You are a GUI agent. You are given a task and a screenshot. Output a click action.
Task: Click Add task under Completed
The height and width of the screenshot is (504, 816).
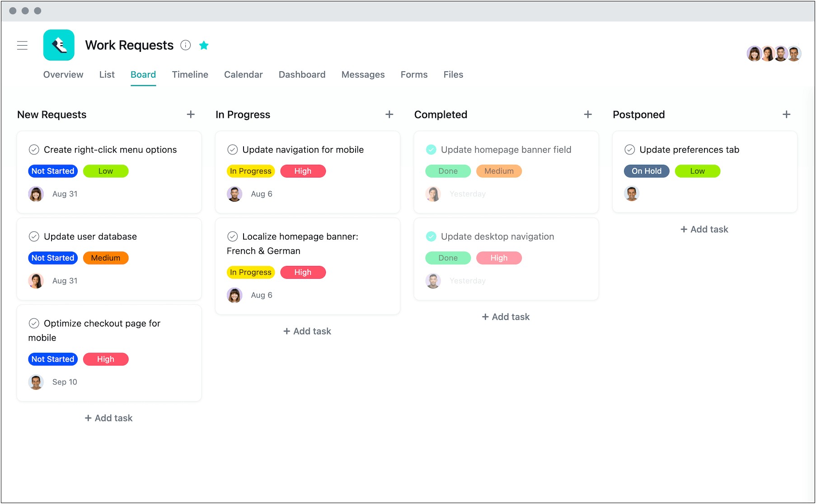pos(506,317)
